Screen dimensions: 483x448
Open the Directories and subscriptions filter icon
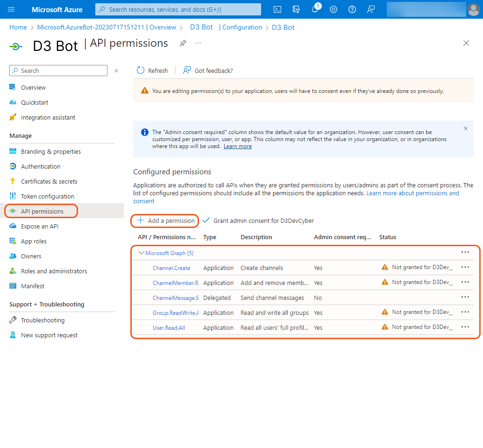click(296, 9)
